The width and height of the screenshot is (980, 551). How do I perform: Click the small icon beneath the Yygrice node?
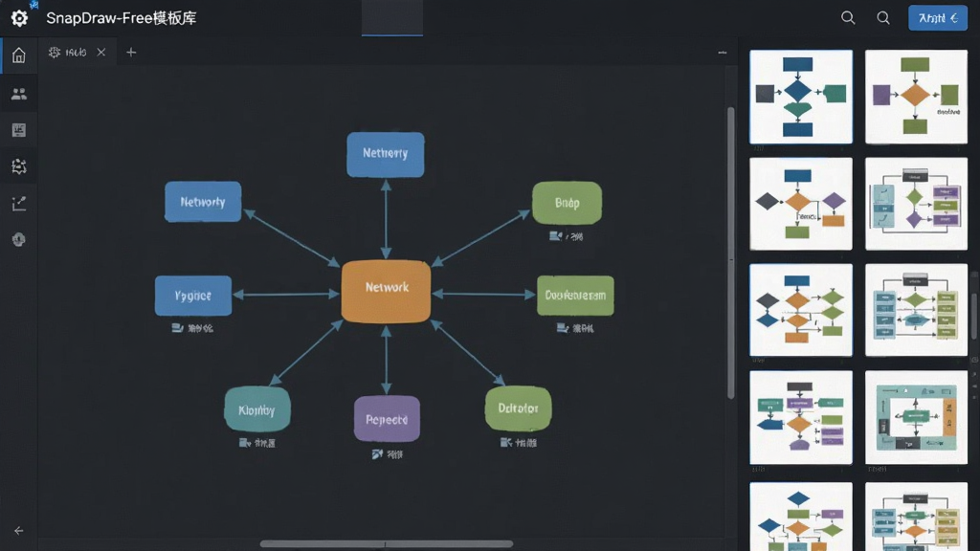pos(177,328)
